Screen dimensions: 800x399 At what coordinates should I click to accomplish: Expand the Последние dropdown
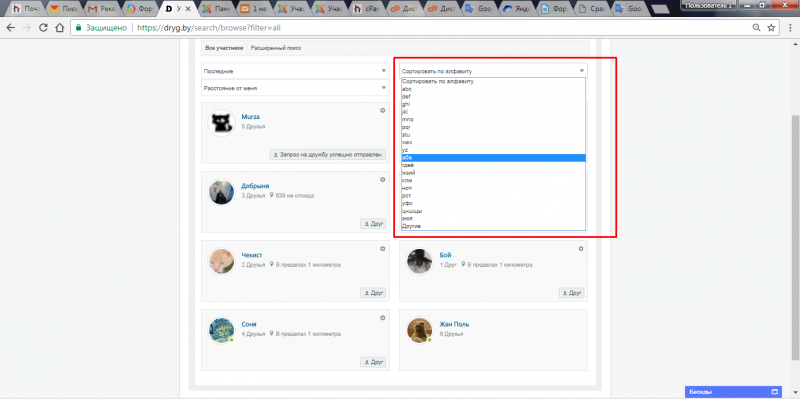pyautogui.click(x=295, y=71)
